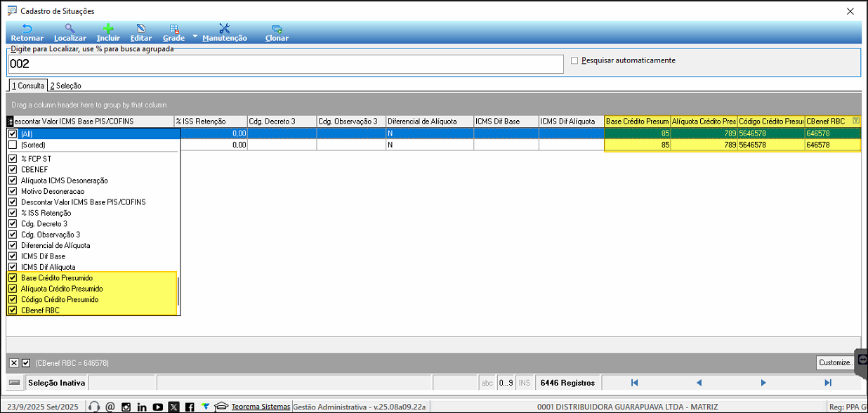Click the (CBenef RBC = 646578) filter text
Screen dimensions: 868x413
[72, 363]
